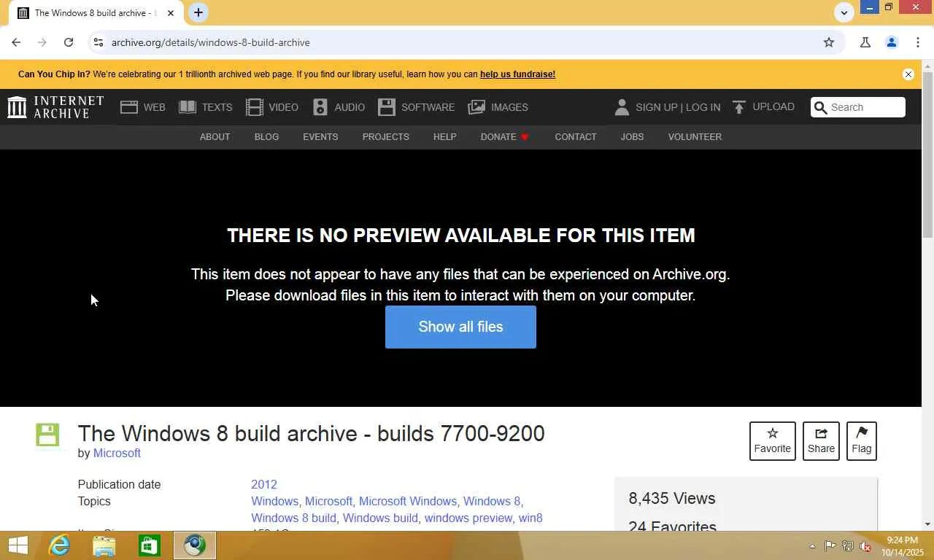Image resolution: width=934 pixels, height=560 pixels.
Task: Click the Show all files button
Action: tap(460, 327)
